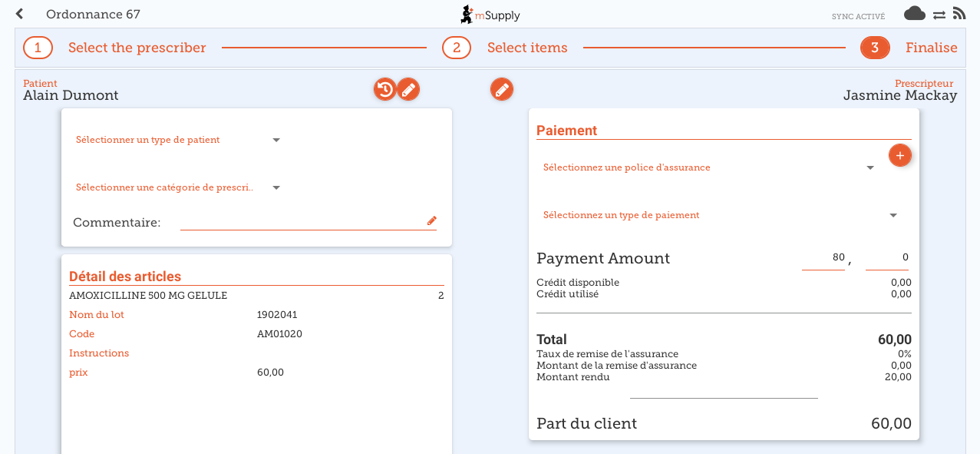Click the RSS signal icon
This screenshot has height=454, width=980.
tap(959, 13)
